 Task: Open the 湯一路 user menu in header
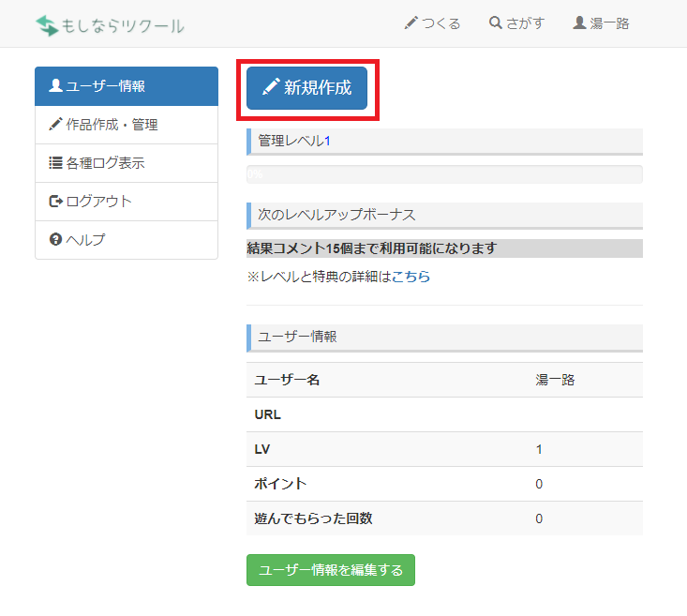pos(601,23)
